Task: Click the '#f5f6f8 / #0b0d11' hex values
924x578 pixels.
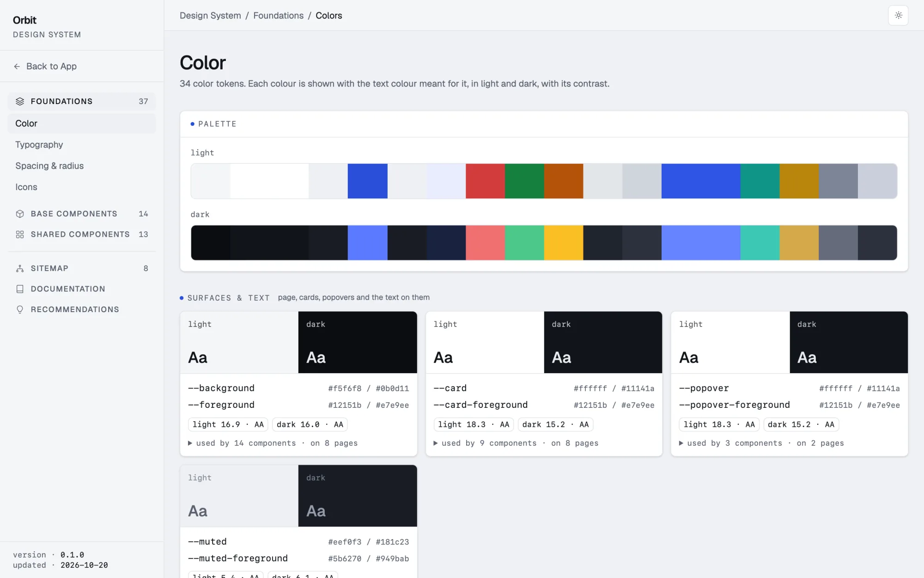Action: 369,388
